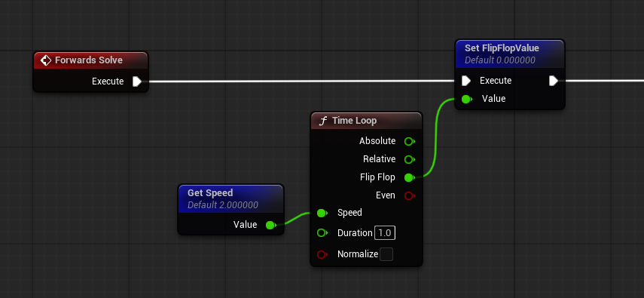
Task: Click the Flip Flop output pin
Action: (410, 177)
